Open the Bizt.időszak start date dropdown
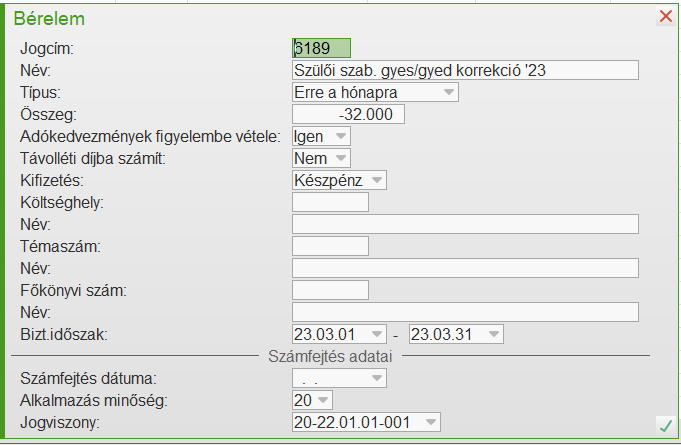681x445 pixels. [377, 334]
